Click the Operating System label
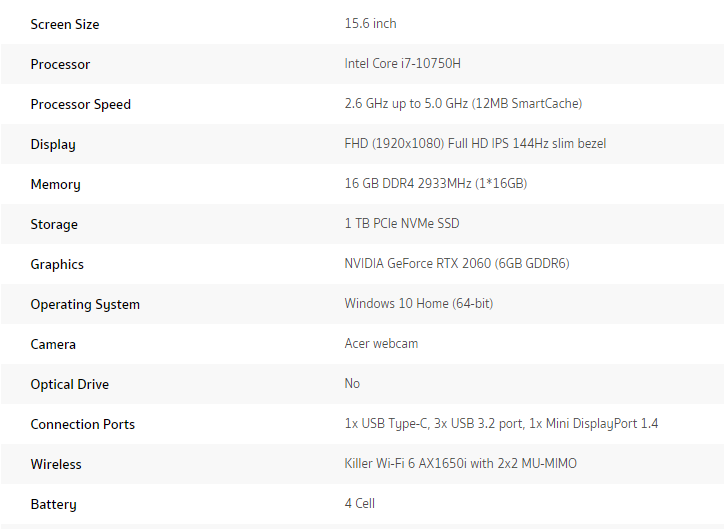 pos(85,305)
